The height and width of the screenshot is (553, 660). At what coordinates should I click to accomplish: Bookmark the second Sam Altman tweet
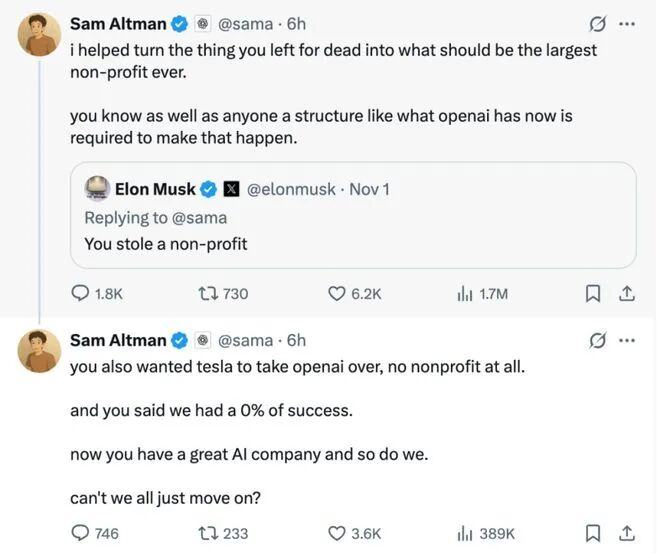coord(592,533)
